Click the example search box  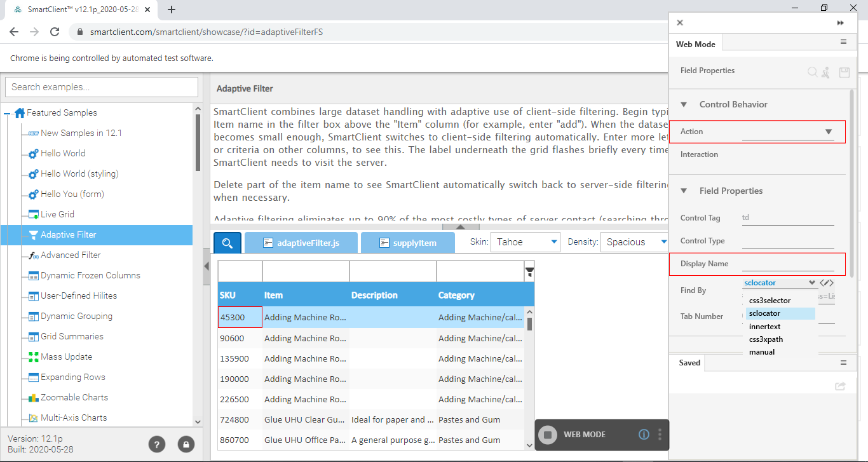pyautogui.click(x=102, y=87)
